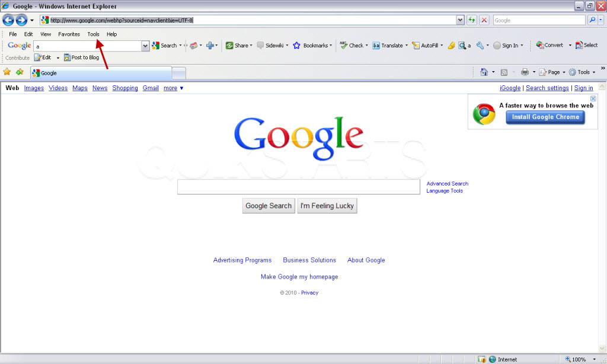Click the red Stop loading icon
This screenshot has width=607, height=364.
click(x=484, y=20)
